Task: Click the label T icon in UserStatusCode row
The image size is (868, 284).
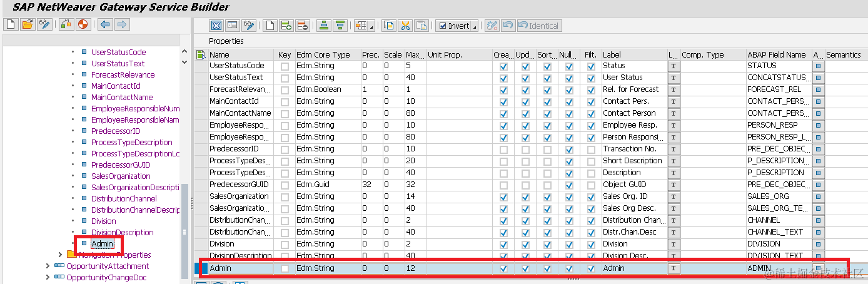Action: pyautogui.click(x=673, y=66)
